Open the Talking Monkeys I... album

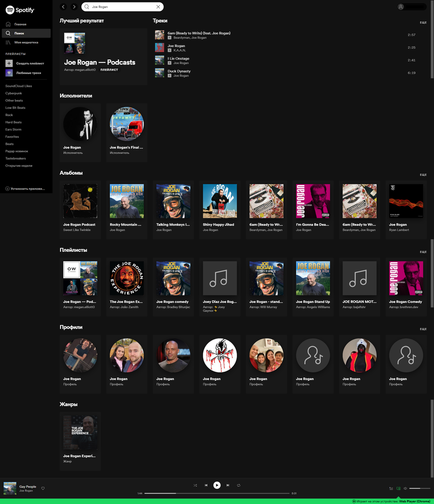173,209
